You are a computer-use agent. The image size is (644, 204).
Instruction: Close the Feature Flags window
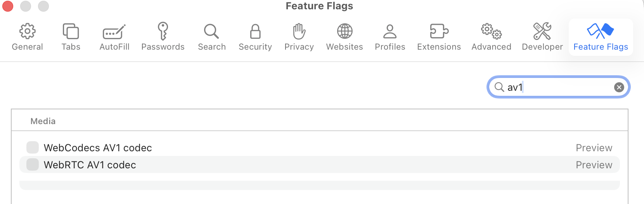tap(8, 6)
